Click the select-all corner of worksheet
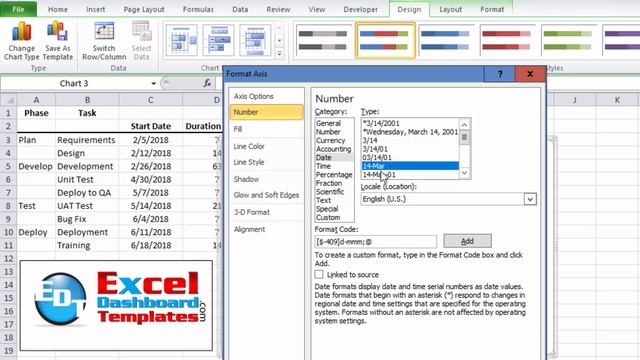Viewport: 640px width, 360px height. (x=9, y=100)
